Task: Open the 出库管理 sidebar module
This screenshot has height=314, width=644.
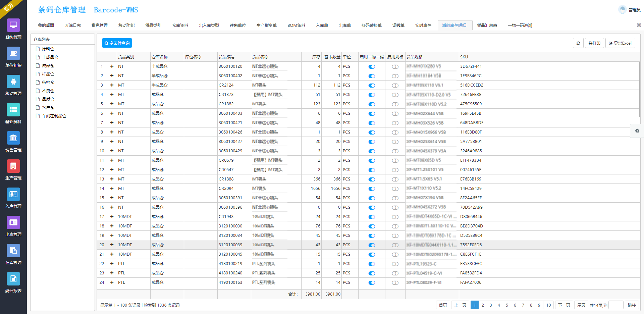Action: coord(13,226)
